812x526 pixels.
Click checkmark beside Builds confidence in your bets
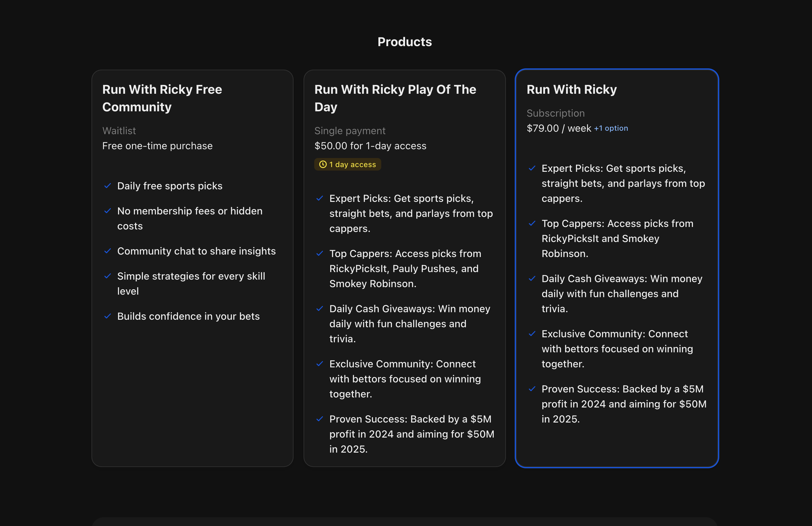click(x=108, y=316)
